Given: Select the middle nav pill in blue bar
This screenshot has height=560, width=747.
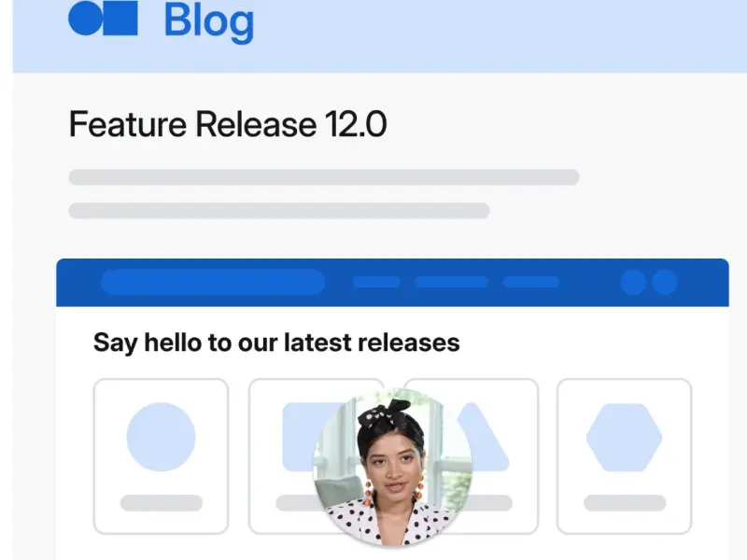Looking at the screenshot, I should [x=451, y=282].
